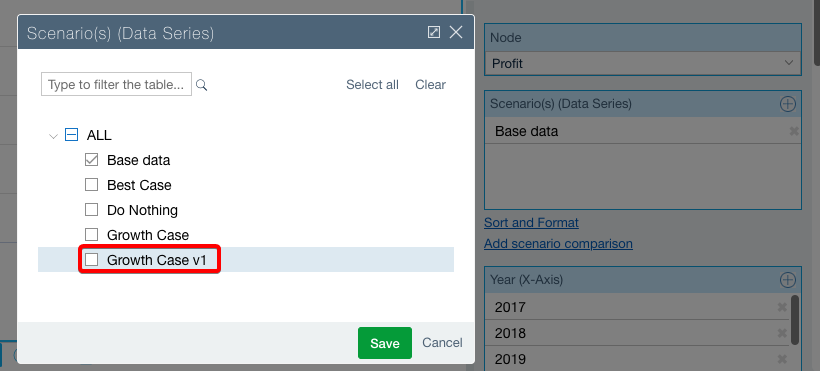Toggle the ALL tri-state checkbox
The image size is (820, 371).
[x=71, y=135]
